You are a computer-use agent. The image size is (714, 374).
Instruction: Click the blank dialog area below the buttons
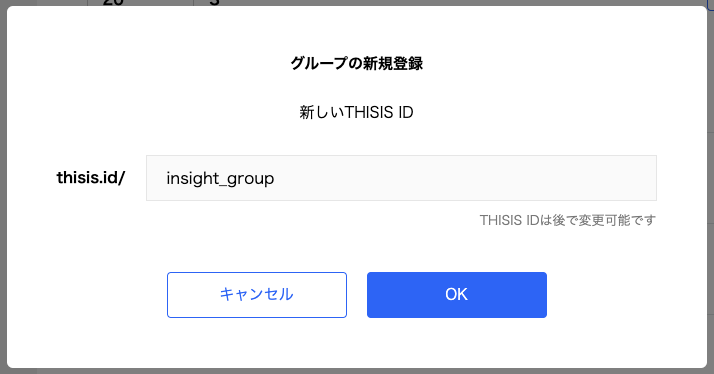coord(357,343)
